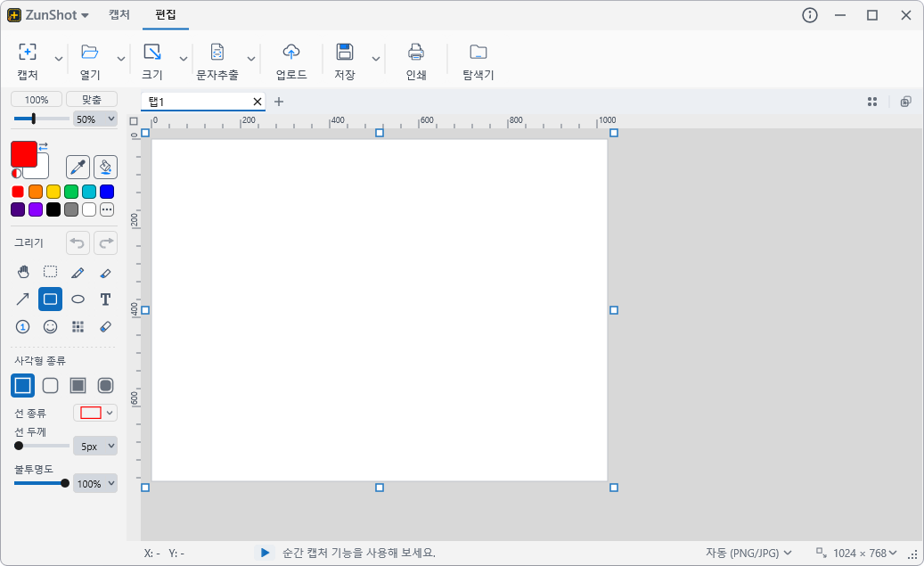
Task: Choose the rounded outline rectangle type
Action: [x=51, y=386]
